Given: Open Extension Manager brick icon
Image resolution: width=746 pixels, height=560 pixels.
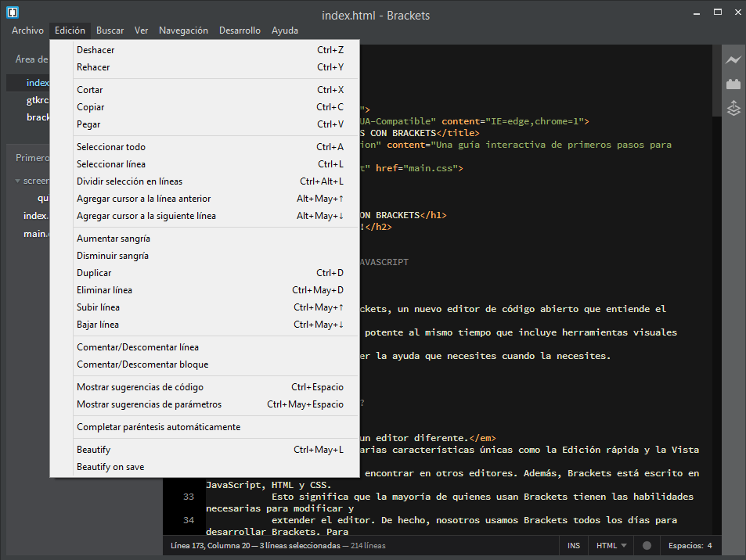Looking at the screenshot, I should click(x=733, y=84).
